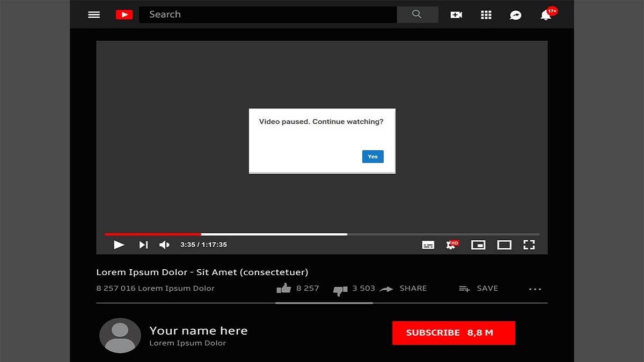Viewport: 644px width, 362px height.
Task: Enable miniplayer mode
Action: coord(478,245)
